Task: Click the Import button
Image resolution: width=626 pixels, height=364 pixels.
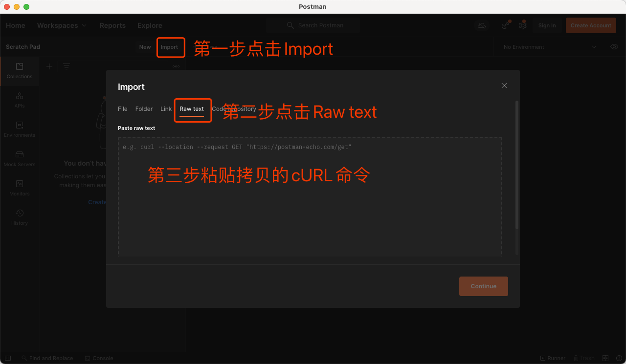Action: tap(169, 47)
